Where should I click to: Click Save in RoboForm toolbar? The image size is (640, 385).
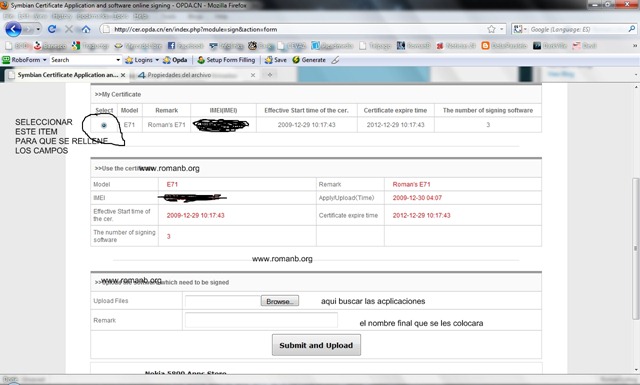[x=276, y=60]
